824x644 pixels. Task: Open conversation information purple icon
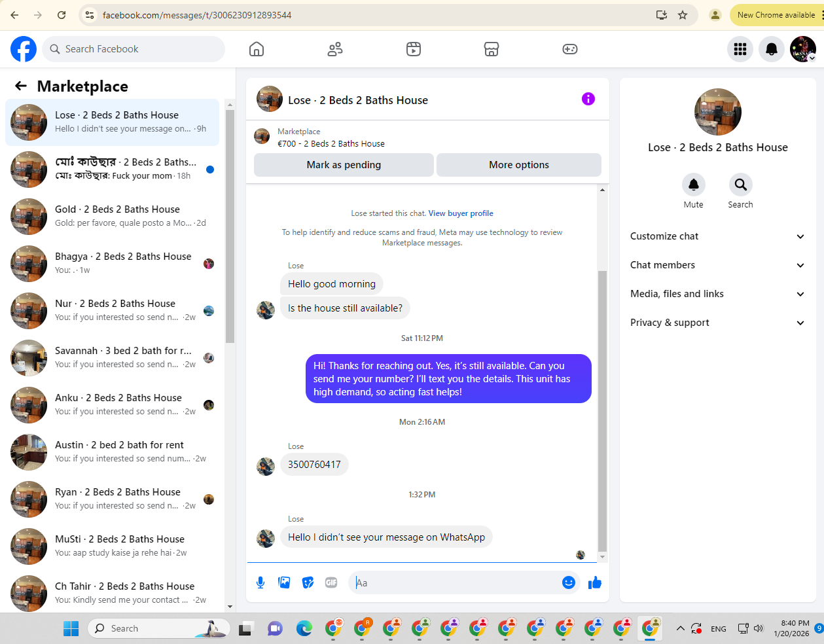[588, 99]
